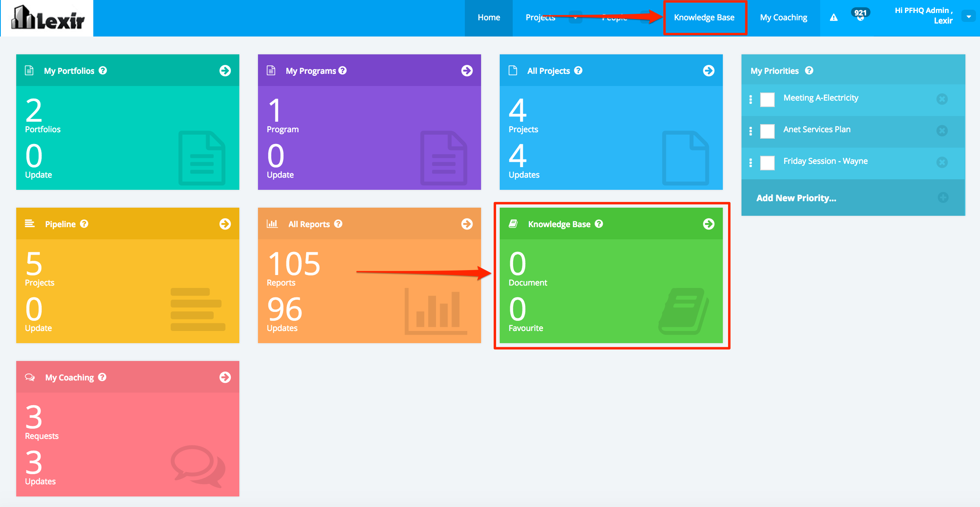Expand the Projects menu dropdown arrow
Image resolution: width=980 pixels, height=507 pixels.
[575, 17]
